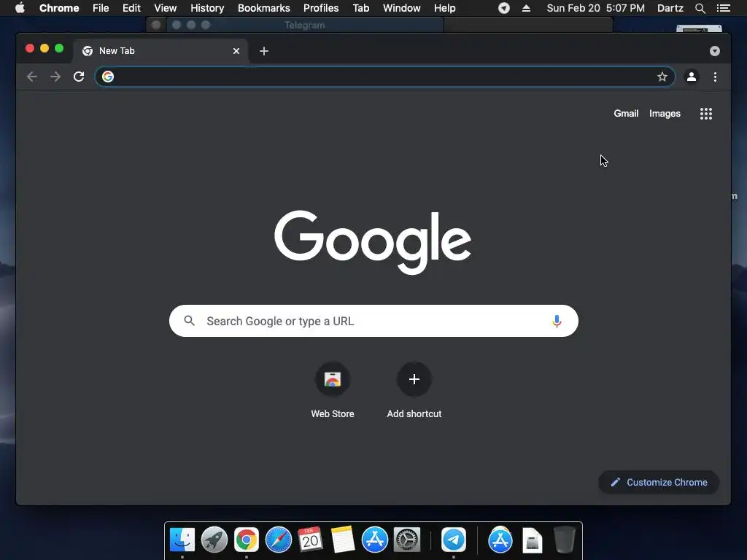Image resolution: width=747 pixels, height=560 pixels.
Task: Open the App Store beside Notes in the Dock
Action: (374, 540)
